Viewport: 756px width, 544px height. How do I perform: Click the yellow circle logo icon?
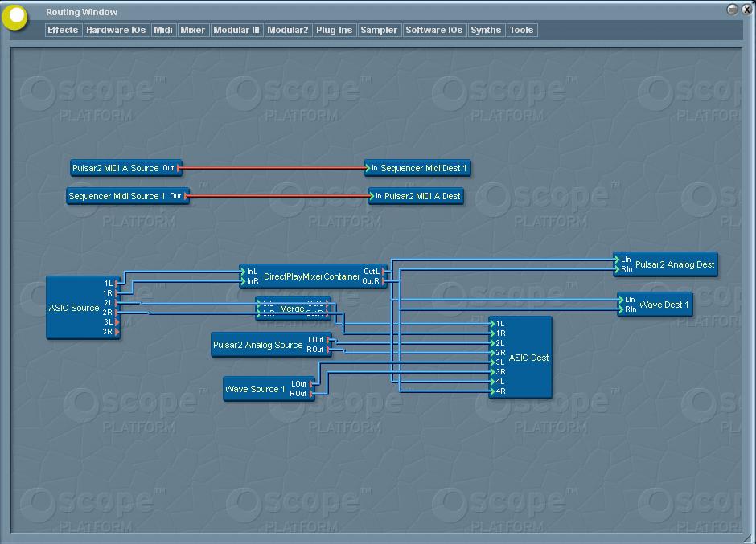[15, 16]
